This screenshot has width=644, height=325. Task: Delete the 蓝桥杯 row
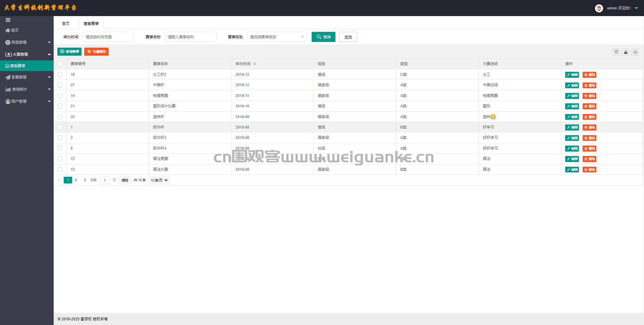click(x=589, y=117)
